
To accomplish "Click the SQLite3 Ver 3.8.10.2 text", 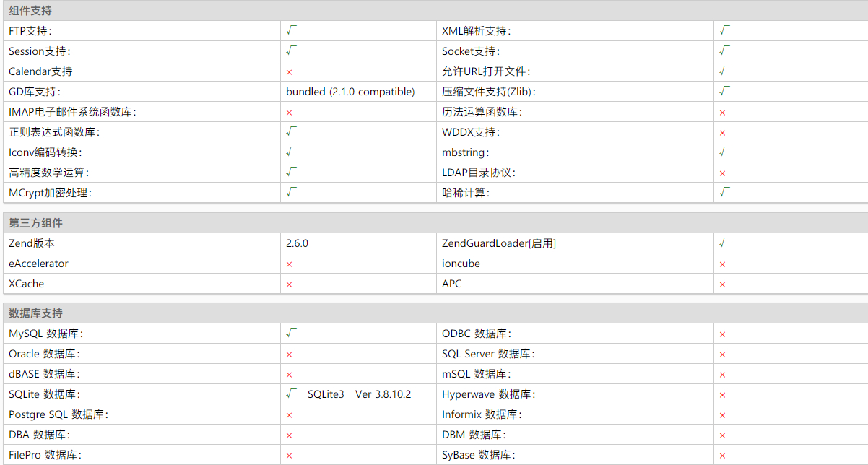I will 359,394.
